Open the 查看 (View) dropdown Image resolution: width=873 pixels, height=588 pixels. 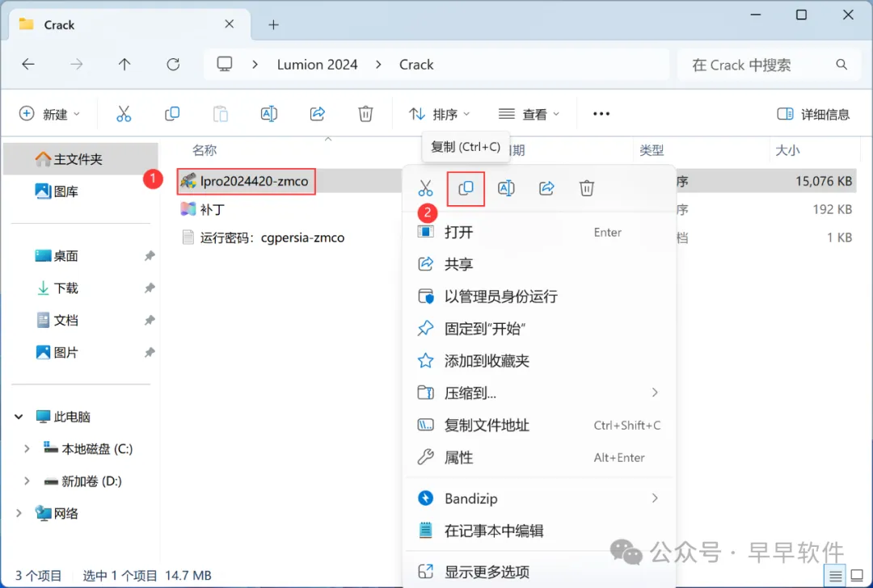pyautogui.click(x=529, y=114)
